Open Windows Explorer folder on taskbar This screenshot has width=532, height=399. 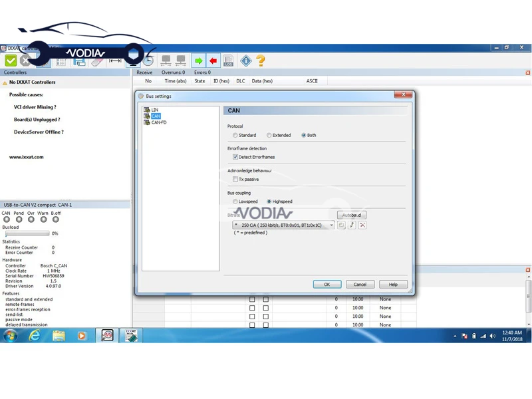(x=59, y=336)
